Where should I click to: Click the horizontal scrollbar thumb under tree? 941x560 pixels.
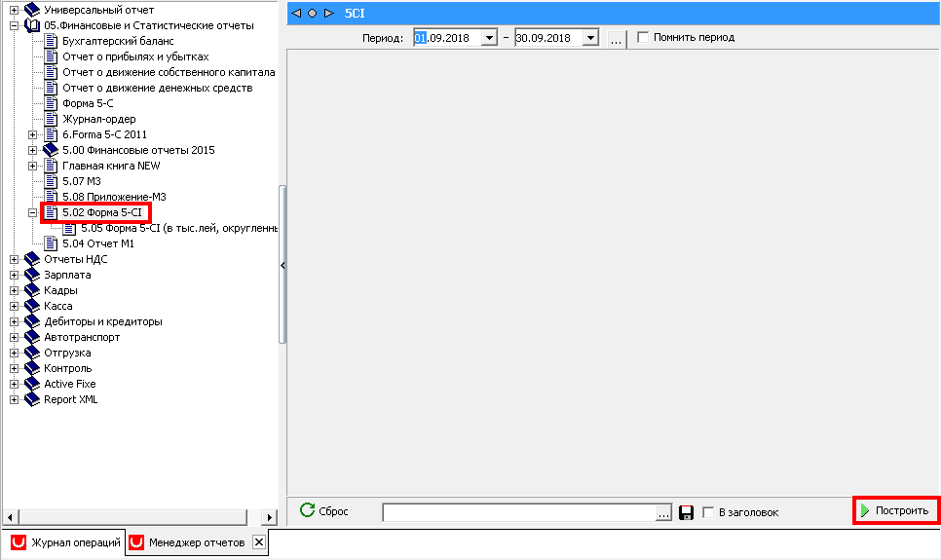(133, 517)
